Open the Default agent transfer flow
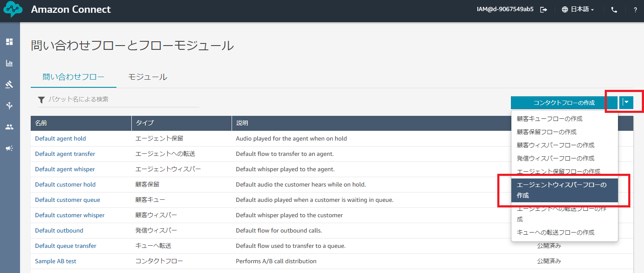 click(65, 154)
